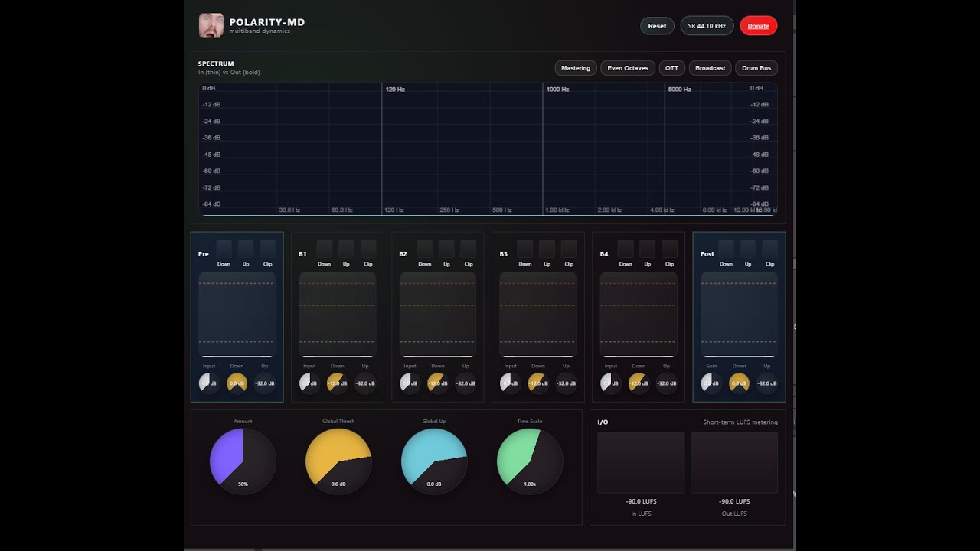This screenshot has width=980, height=551.
Task: Click the B1 Up knob
Action: tap(365, 383)
